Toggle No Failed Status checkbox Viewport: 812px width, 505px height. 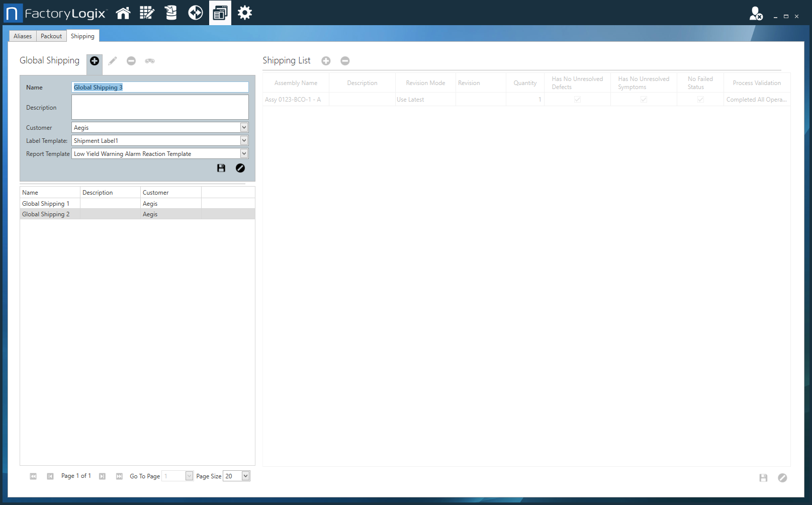700,100
